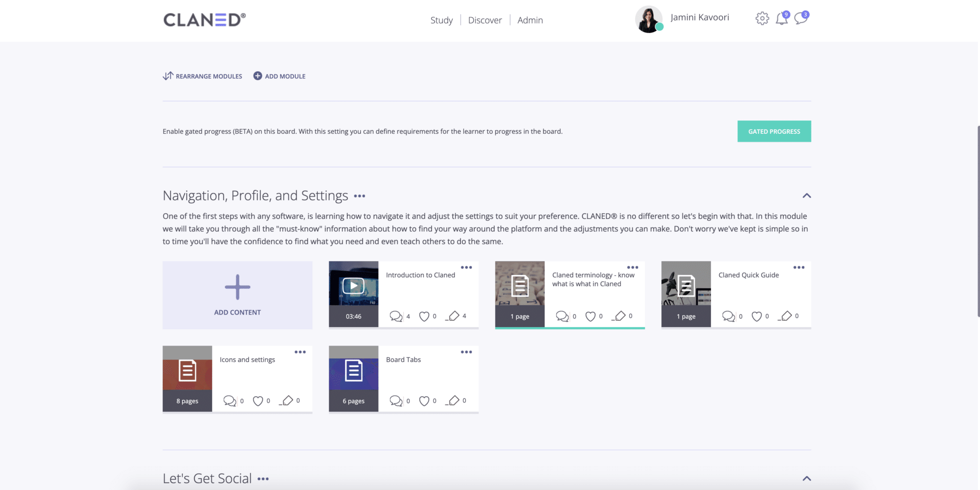Click Rearrange Modules arrows icon

[168, 76]
